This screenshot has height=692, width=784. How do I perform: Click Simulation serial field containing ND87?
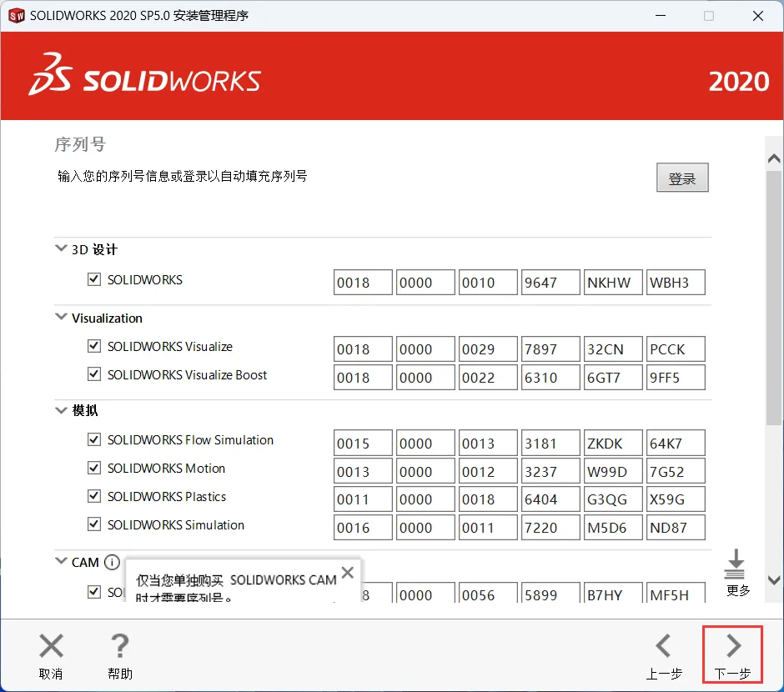(676, 528)
